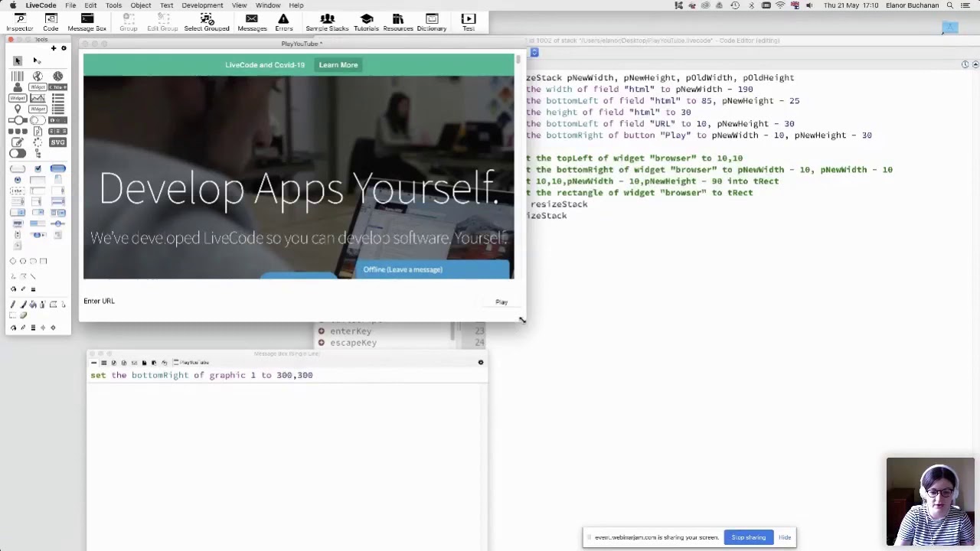Select the enterKey handler in code editor list
Screen dimensions: 980x551
pos(351,331)
